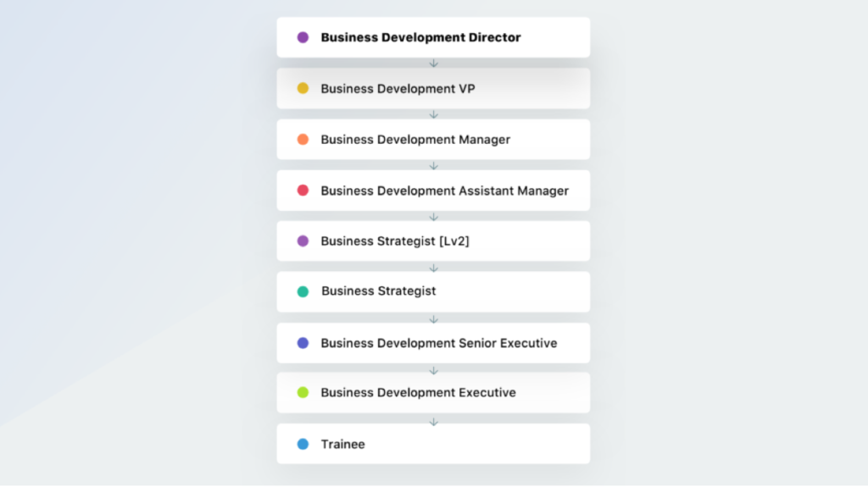The image size is (868, 487).
Task: Select the Business Development Manager text
Action: tap(415, 140)
